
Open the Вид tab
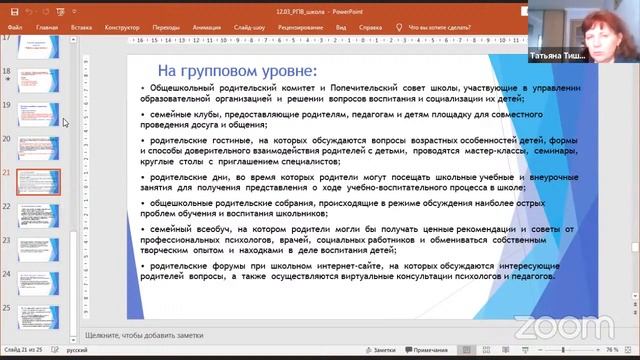click(341, 27)
